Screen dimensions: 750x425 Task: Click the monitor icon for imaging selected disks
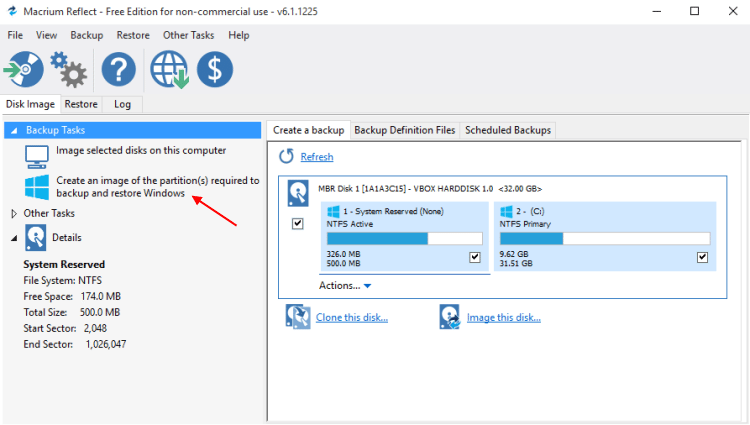pos(37,157)
